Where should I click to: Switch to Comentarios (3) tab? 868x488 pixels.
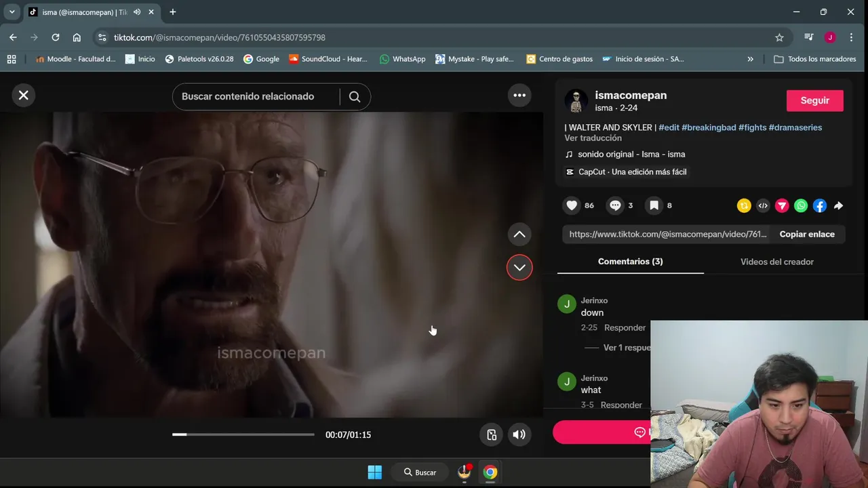coord(631,262)
